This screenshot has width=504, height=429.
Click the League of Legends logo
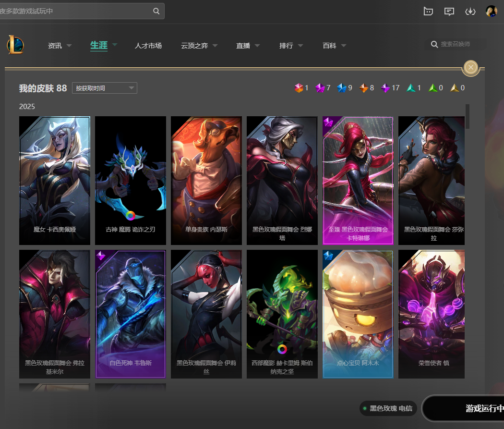coord(15,45)
